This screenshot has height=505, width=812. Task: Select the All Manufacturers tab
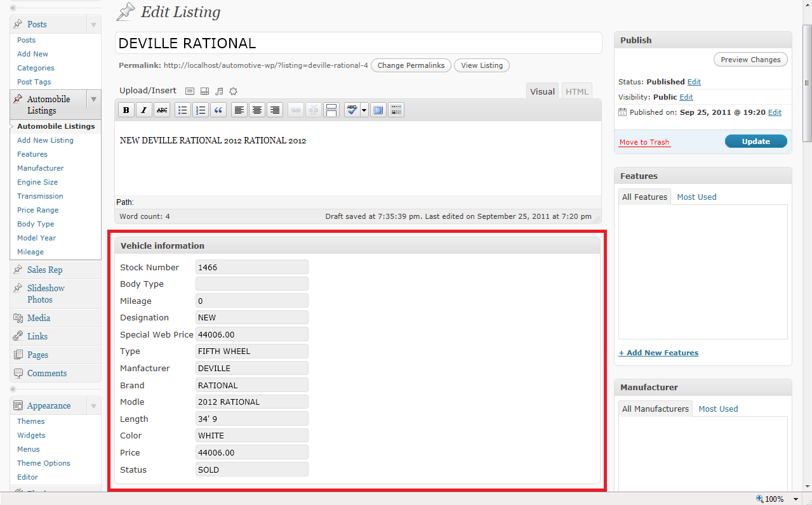point(655,409)
